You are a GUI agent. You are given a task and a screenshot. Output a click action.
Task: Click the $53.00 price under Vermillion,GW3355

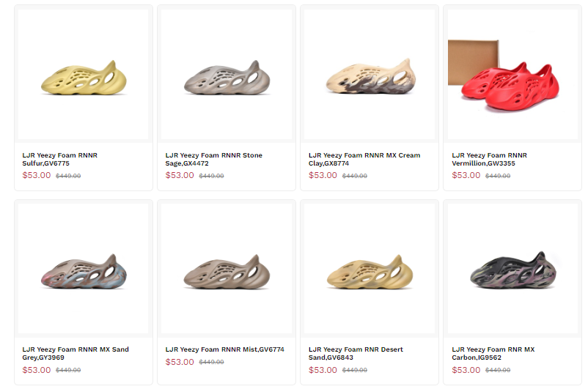(466, 176)
